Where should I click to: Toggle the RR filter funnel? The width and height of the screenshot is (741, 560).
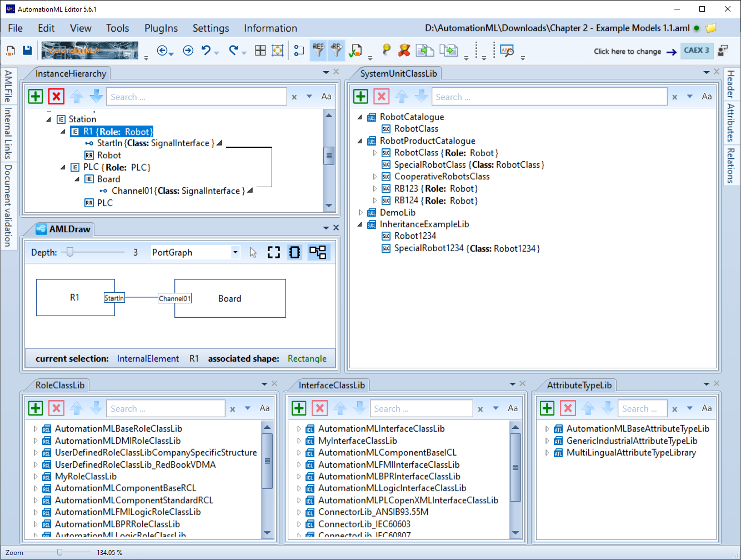pyautogui.click(x=336, y=50)
